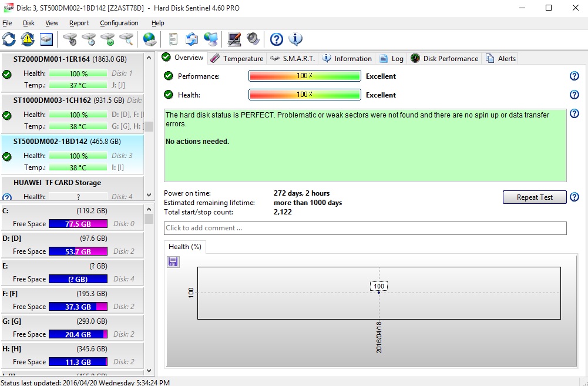Screen dimensions: 588x386
Task: Select HUAWEI TF CARD Storage disk
Action: point(57,183)
